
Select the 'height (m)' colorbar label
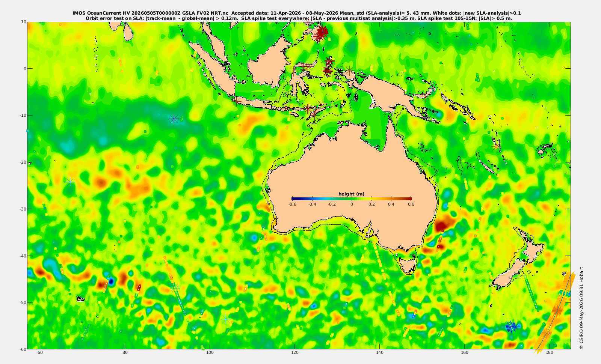pos(351,194)
